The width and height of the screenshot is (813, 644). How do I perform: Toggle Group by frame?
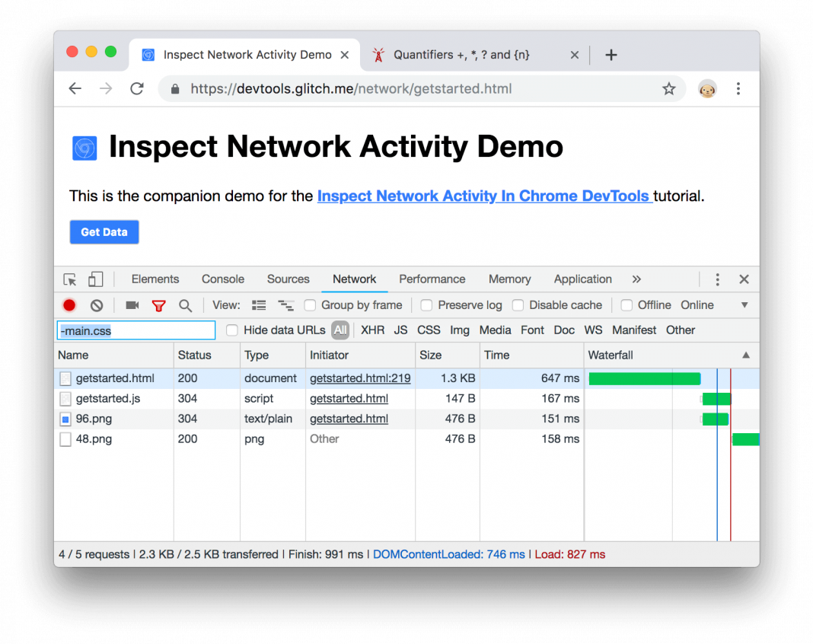coord(311,304)
